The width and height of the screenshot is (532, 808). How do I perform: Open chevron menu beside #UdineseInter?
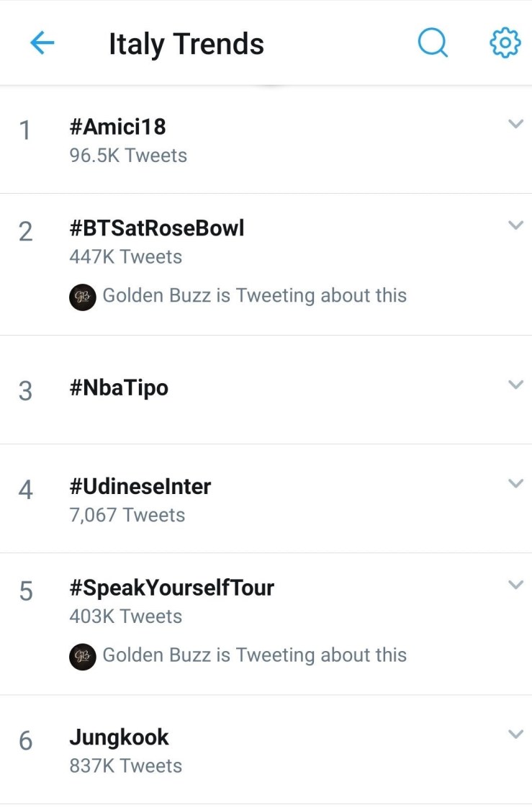(515, 483)
